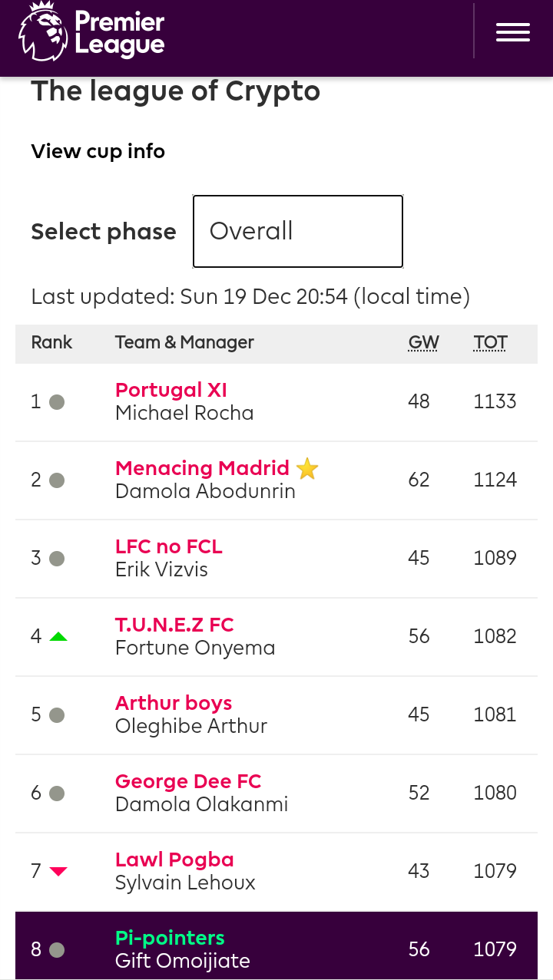View T.U.N.E.Z FC team

[174, 625]
